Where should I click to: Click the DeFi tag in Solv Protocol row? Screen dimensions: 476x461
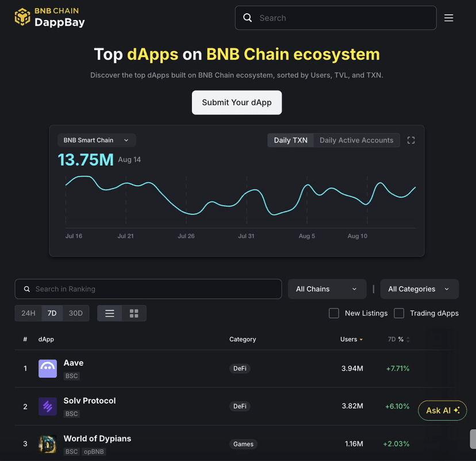(x=240, y=406)
